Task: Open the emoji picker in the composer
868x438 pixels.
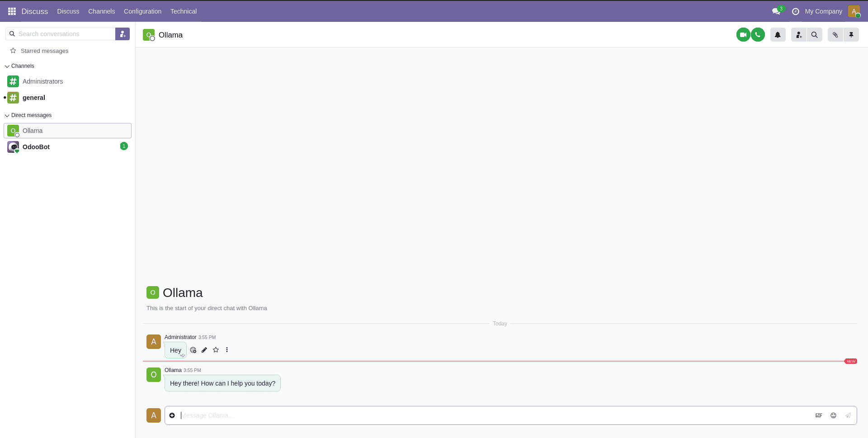Action: pyautogui.click(x=834, y=415)
